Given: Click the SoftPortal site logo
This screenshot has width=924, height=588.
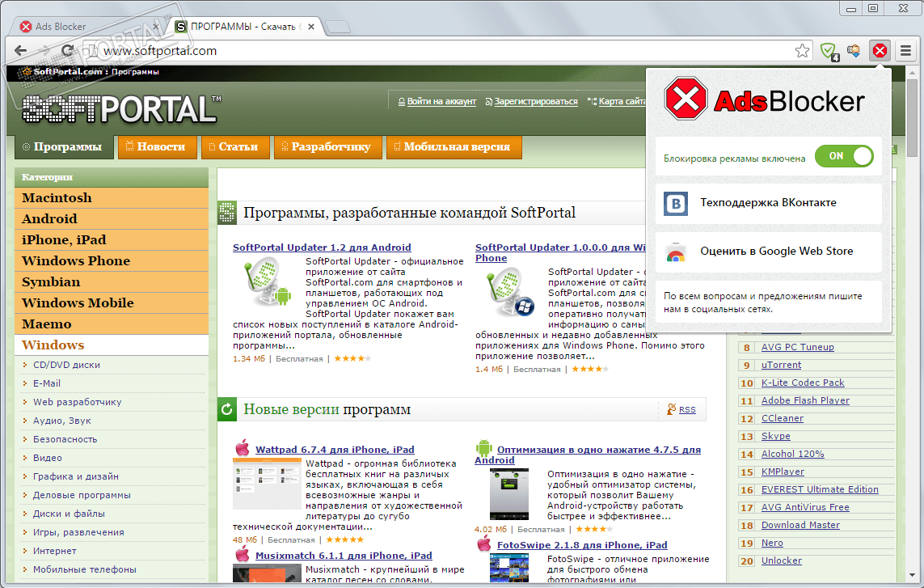Looking at the screenshot, I should coord(120,108).
